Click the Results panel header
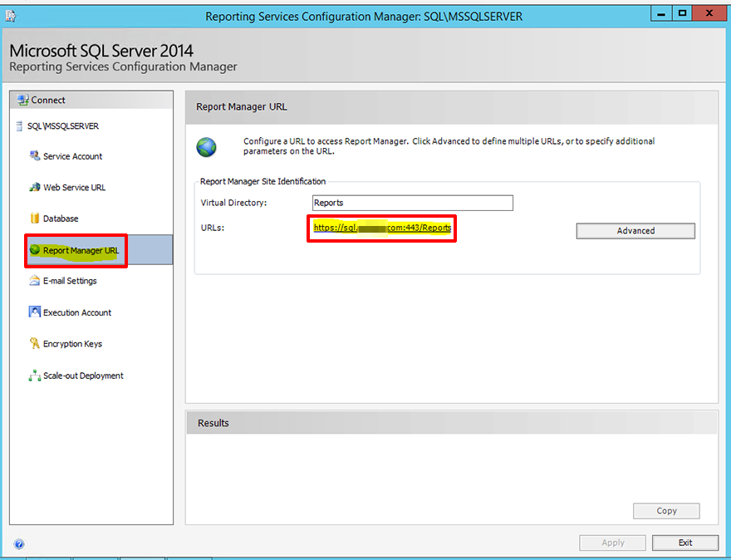This screenshot has height=560, width=731. [x=451, y=422]
